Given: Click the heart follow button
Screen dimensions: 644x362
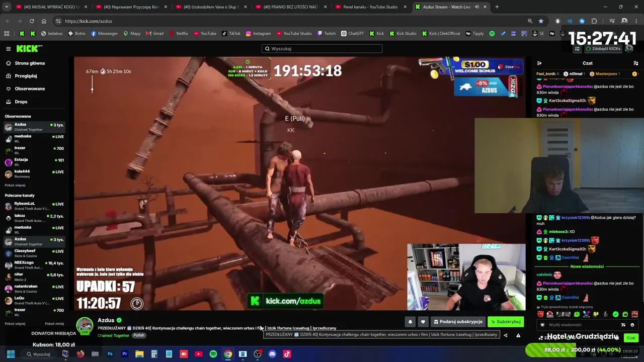Looking at the screenshot, I should [x=423, y=322].
